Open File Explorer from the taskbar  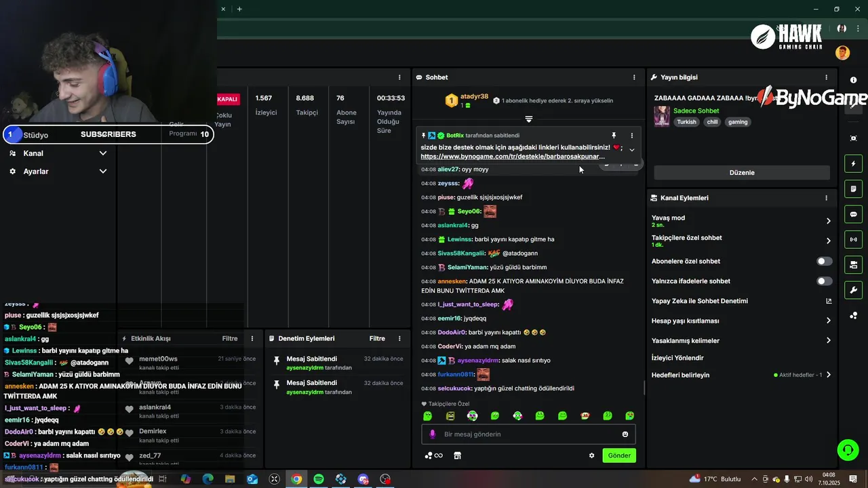pyautogui.click(x=230, y=479)
